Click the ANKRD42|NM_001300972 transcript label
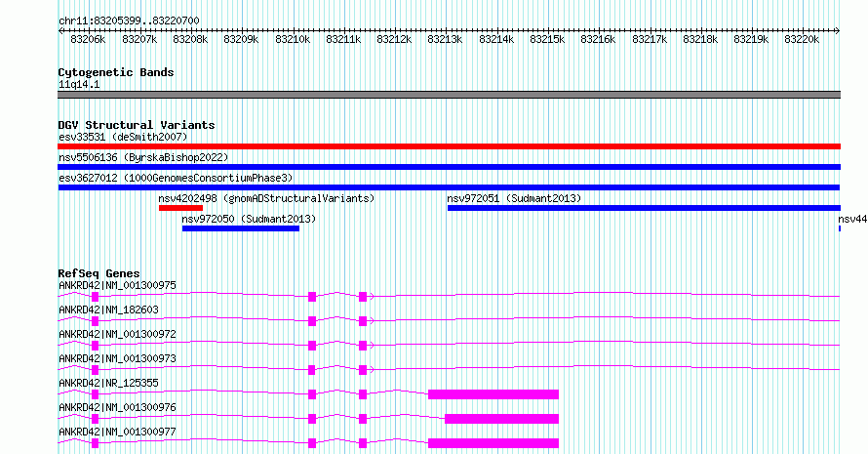Image resolution: width=868 pixels, height=454 pixels. click(x=117, y=334)
